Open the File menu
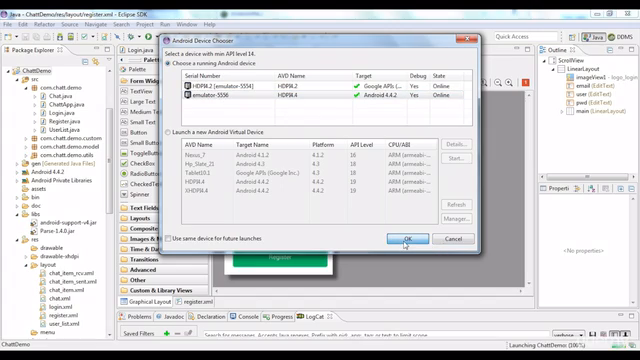The width and height of the screenshot is (640, 360). pos(7,24)
